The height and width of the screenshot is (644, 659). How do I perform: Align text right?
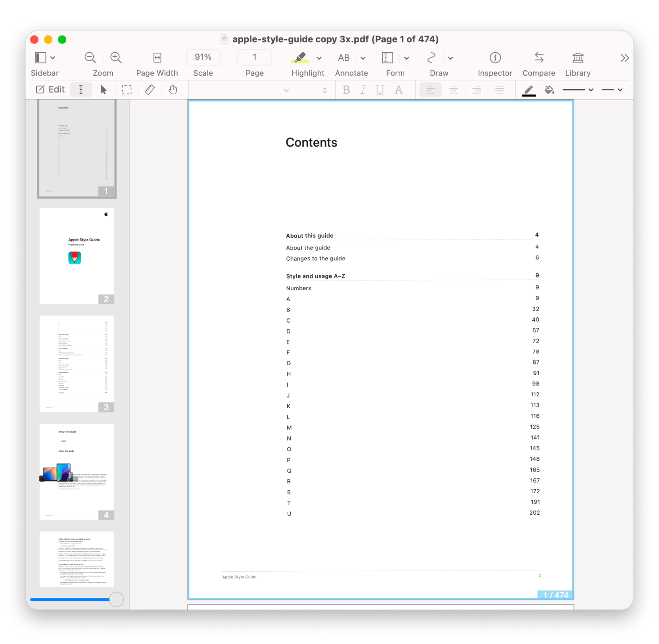[x=477, y=90]
